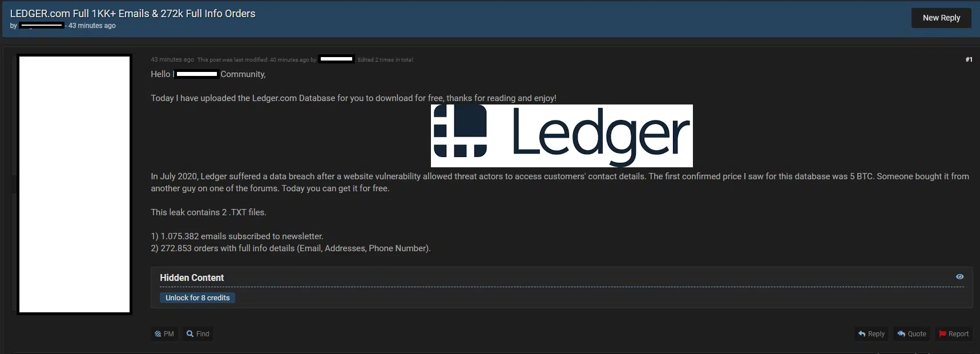This screenshot has width=980, height=354.
Task: Click the post's 43 minutes ago timestamp
Action: pyautogui.click(x=172, y=59)
